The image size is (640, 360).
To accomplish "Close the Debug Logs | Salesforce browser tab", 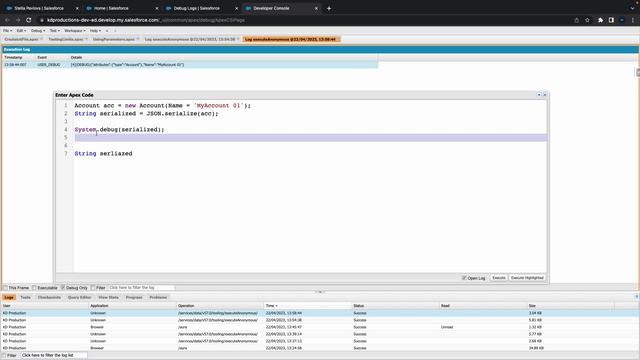I will (x=236, y=8).
